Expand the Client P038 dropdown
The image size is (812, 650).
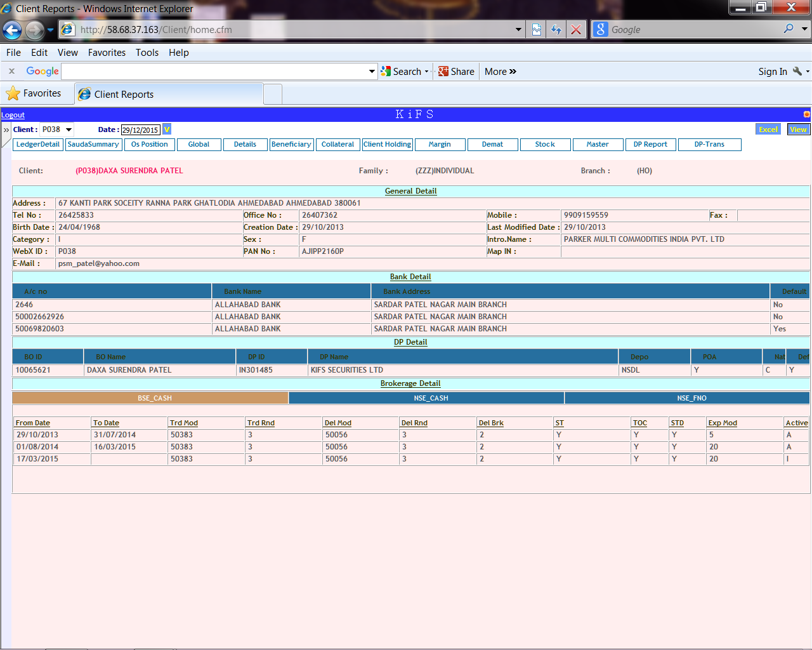(x=69, y=129)
